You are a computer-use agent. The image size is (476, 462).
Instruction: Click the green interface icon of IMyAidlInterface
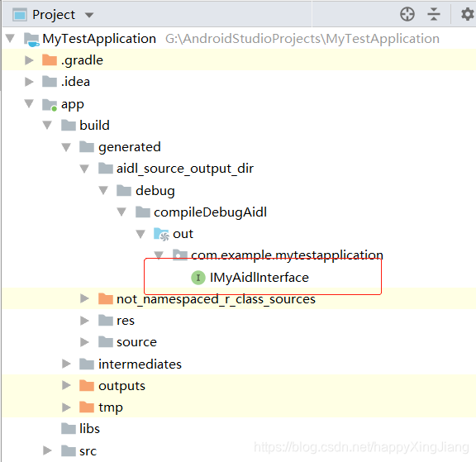198,277
